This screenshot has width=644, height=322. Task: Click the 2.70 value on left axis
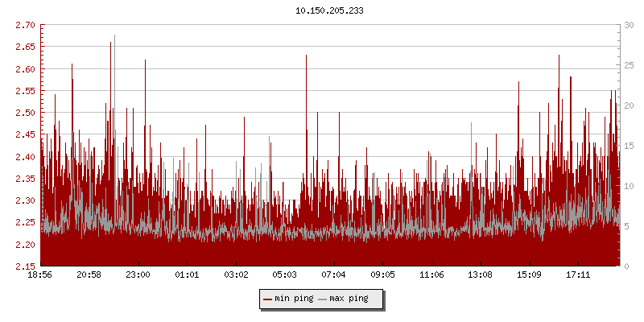pos(26,26)
